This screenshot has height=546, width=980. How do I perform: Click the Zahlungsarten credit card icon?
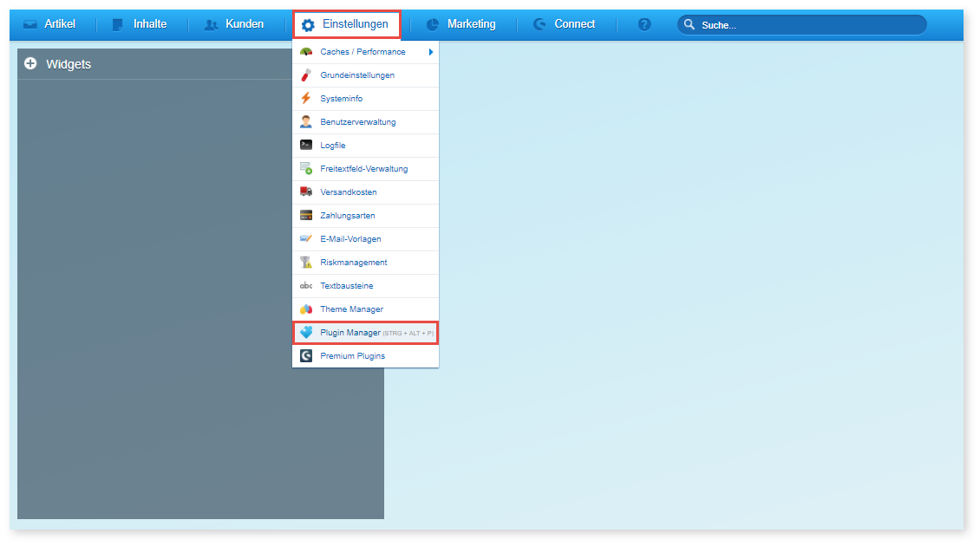(x=306, y=216)
